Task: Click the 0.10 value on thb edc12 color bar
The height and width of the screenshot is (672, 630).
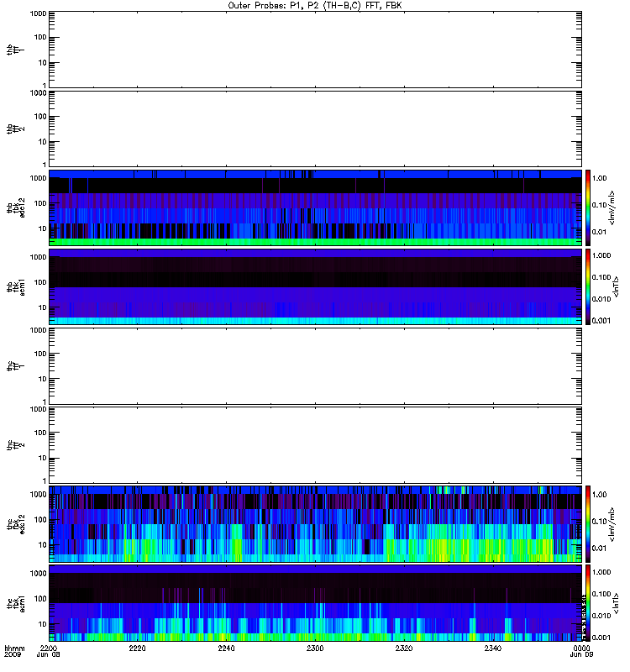Action: pyautogui.click(x=600, y=205)
